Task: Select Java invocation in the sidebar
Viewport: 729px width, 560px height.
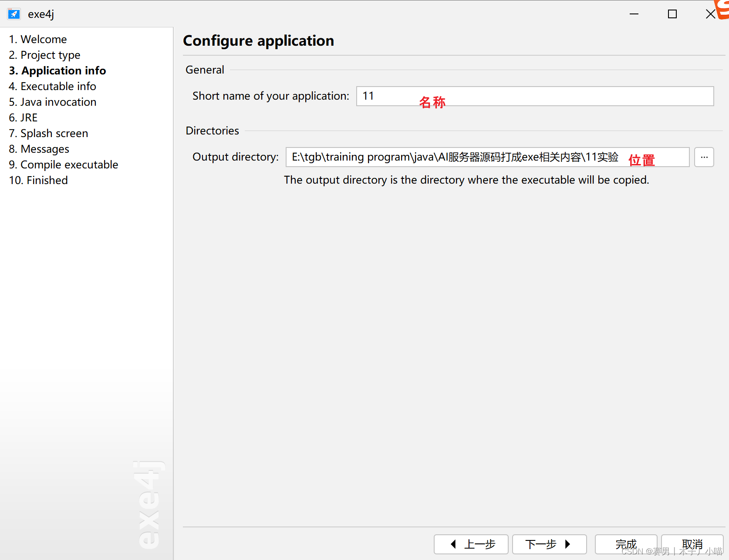Action: click(53, 102)
